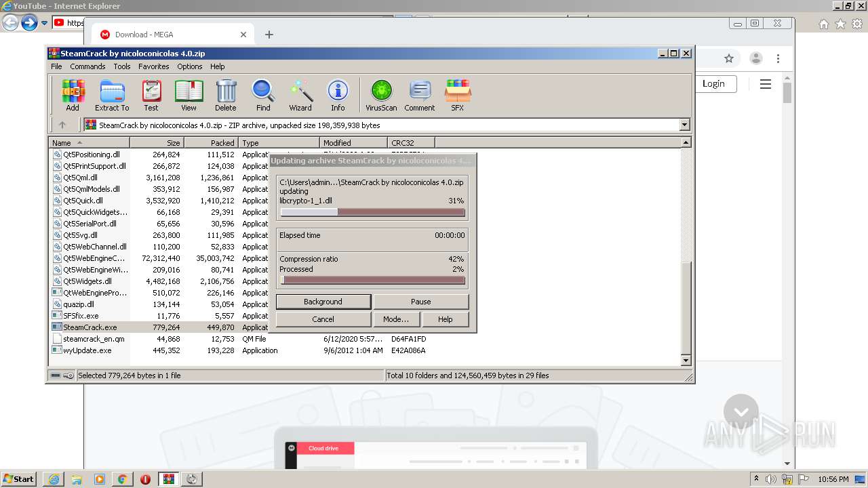The width and height of the screenshot is (868, 488).
Task: Expand the archive path dropdown
Action: [684, 125]
